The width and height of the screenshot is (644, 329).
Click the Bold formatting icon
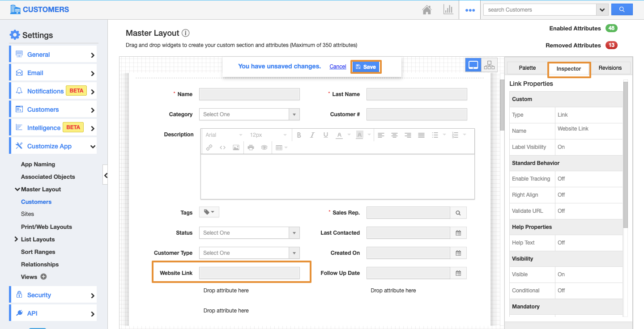pos(299,135)
